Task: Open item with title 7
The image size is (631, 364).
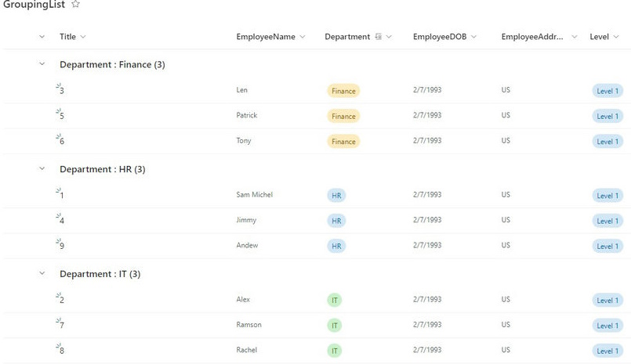Action: pyautogui.click(x=62, y=326)
